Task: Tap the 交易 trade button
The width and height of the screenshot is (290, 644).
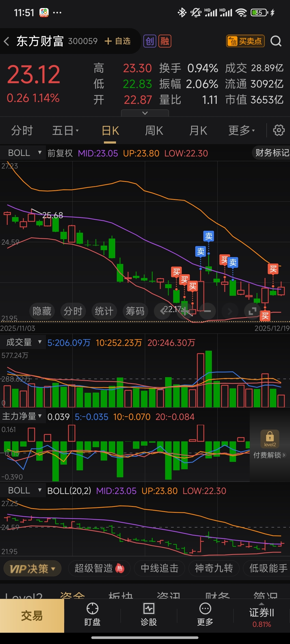Action: coord(32,616)
